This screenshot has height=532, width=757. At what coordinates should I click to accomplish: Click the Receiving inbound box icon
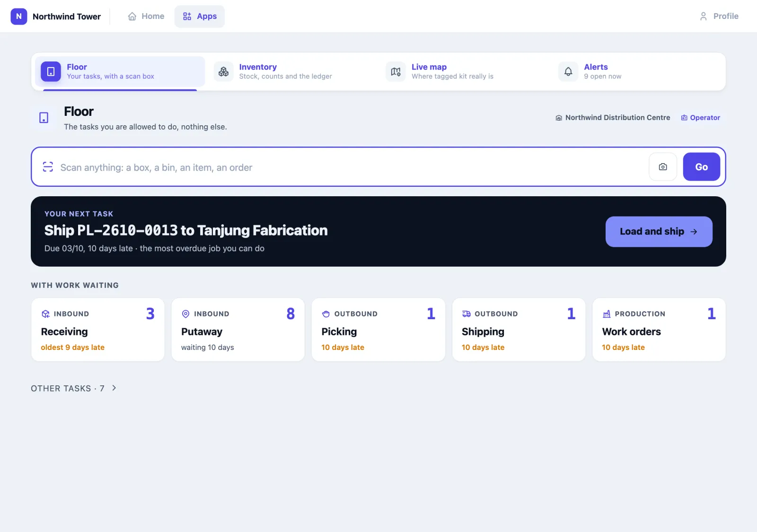point(46,314)
